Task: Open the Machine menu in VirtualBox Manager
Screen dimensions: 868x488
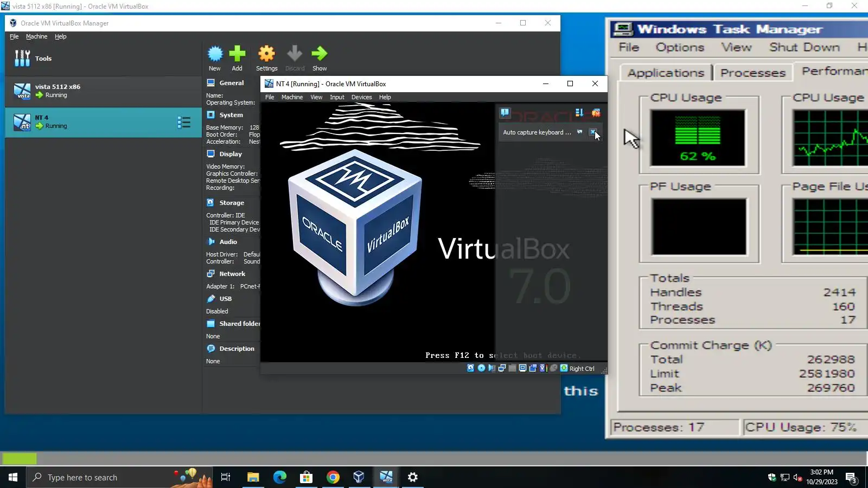Action: 36,36
